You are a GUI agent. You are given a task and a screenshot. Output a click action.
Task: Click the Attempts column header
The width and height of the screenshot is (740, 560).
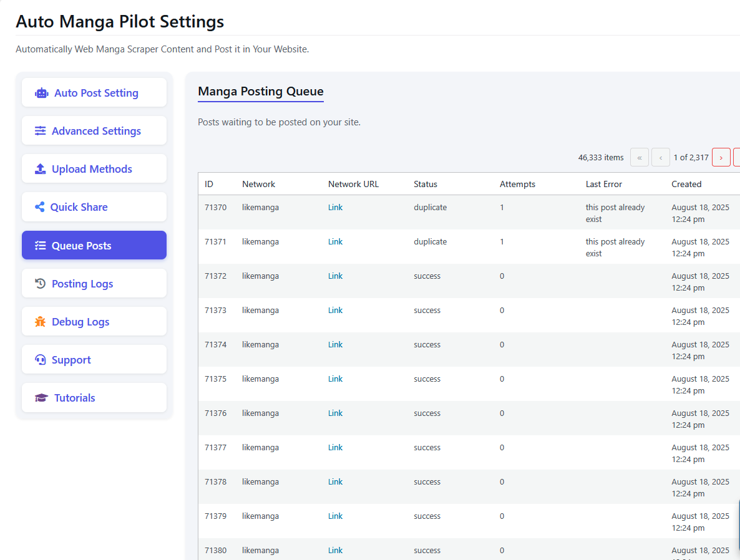[x=517, y=184]
